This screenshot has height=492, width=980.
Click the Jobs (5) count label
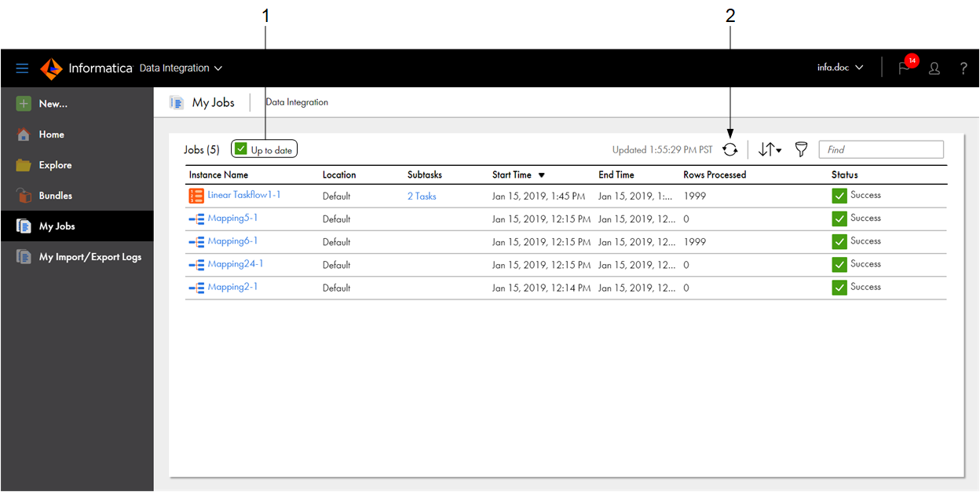click(202, 149)
